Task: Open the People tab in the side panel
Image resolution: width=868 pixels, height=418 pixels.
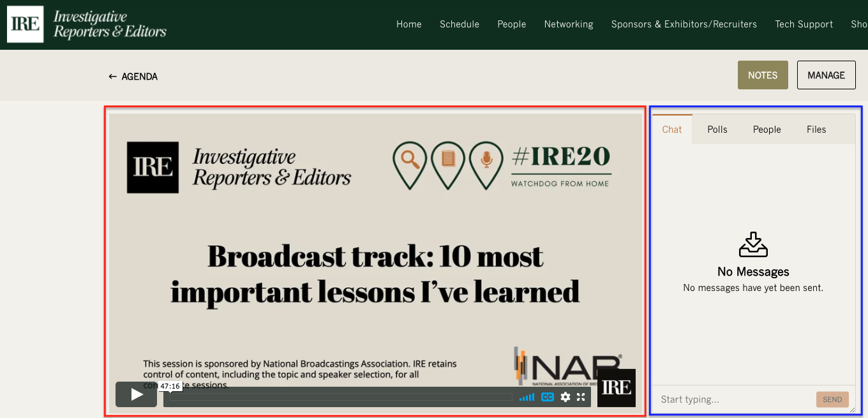Action: [x=767, y=130]
